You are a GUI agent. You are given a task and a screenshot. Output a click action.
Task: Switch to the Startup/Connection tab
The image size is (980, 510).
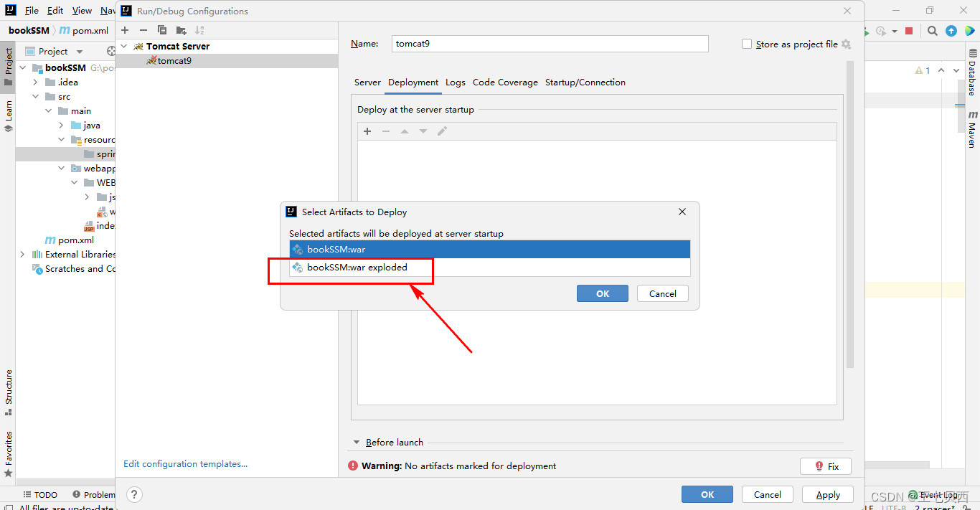pos(585,82)
